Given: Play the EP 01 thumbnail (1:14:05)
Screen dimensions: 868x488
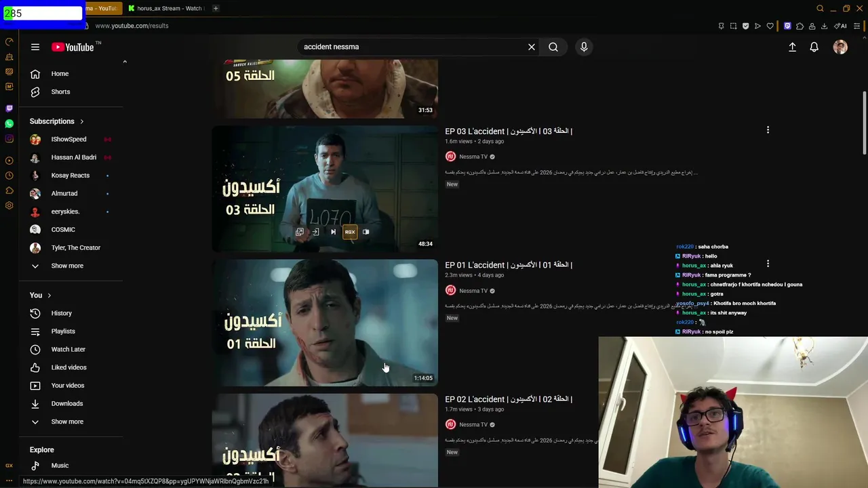Looking at the screenshot, I should (325, 323).
